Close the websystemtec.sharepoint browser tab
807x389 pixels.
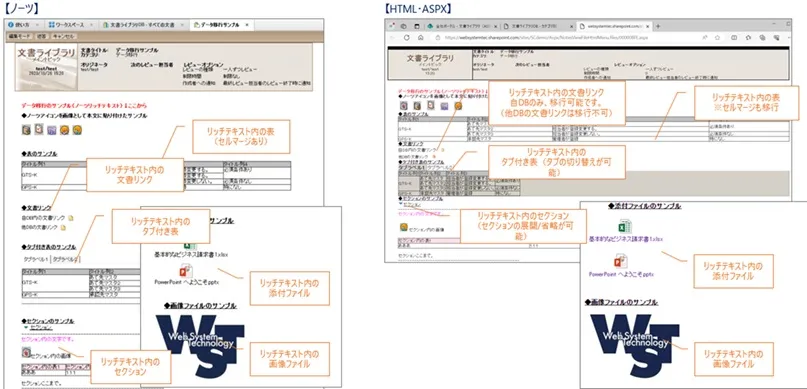tap(647, 26)
